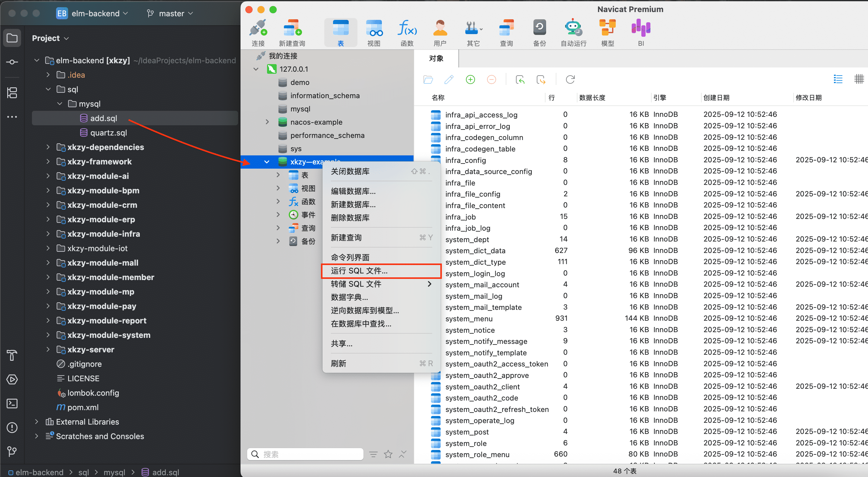This screenshot has height=477, width=868.
Task: Select the 对象 tab
Action: (436, 59)
